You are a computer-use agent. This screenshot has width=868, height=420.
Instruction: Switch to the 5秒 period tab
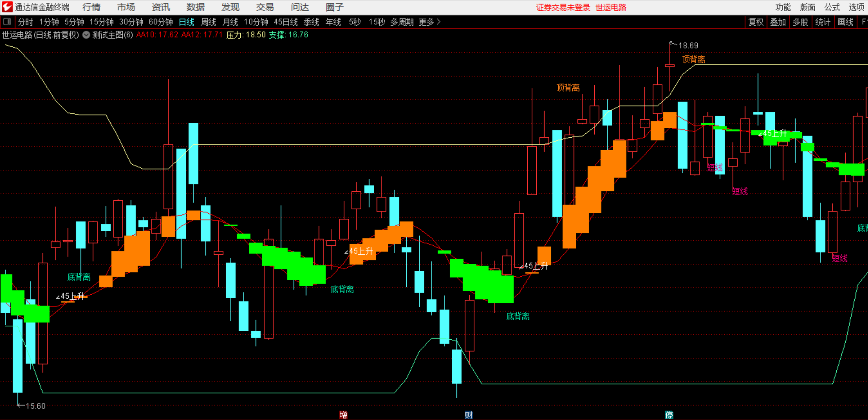pos(355,22)
